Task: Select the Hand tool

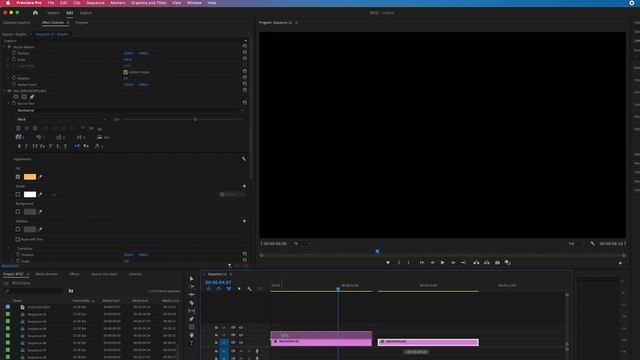Action: click(191, 335)
